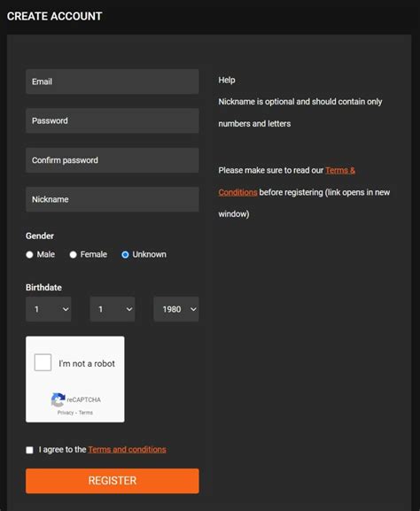Tick the "I'm not a robot" checkbox
Viewport: 420px width, 511px height.
click(x=43, y=362)
